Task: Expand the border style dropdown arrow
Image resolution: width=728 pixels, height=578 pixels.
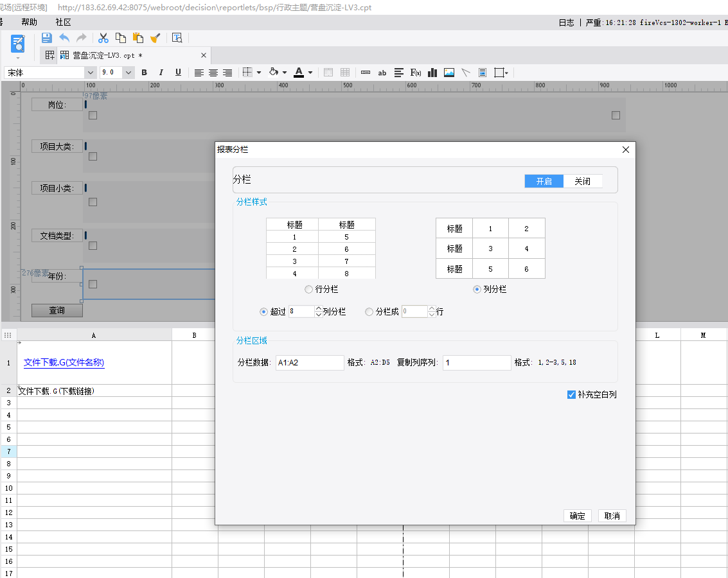Action: 259,73
